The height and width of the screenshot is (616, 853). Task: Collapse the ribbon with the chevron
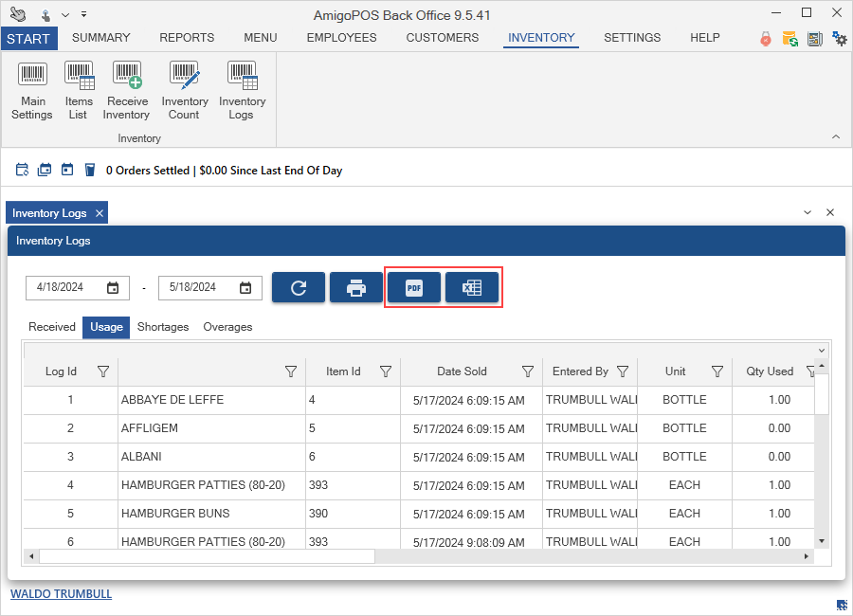point(836,136)
